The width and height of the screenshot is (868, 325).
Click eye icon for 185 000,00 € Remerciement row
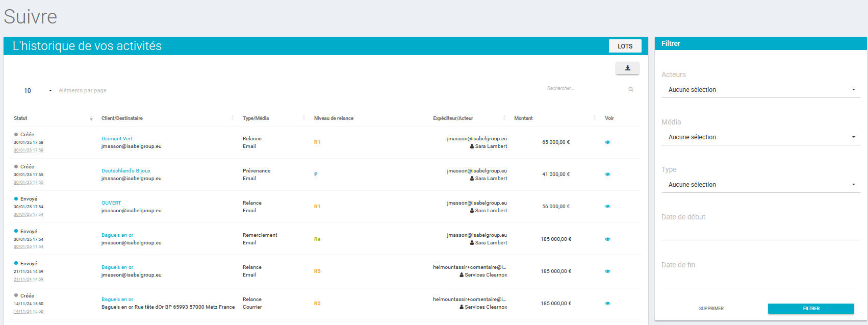(607, 239)
